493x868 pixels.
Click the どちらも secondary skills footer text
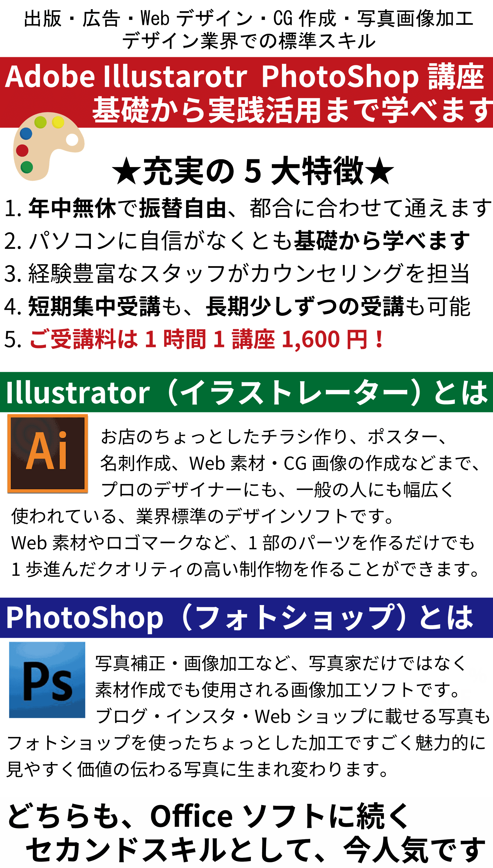[247, 836]
